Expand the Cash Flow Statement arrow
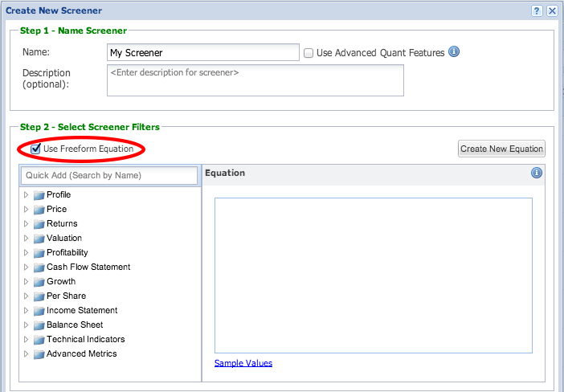564x392 pixels. point(26,267)
